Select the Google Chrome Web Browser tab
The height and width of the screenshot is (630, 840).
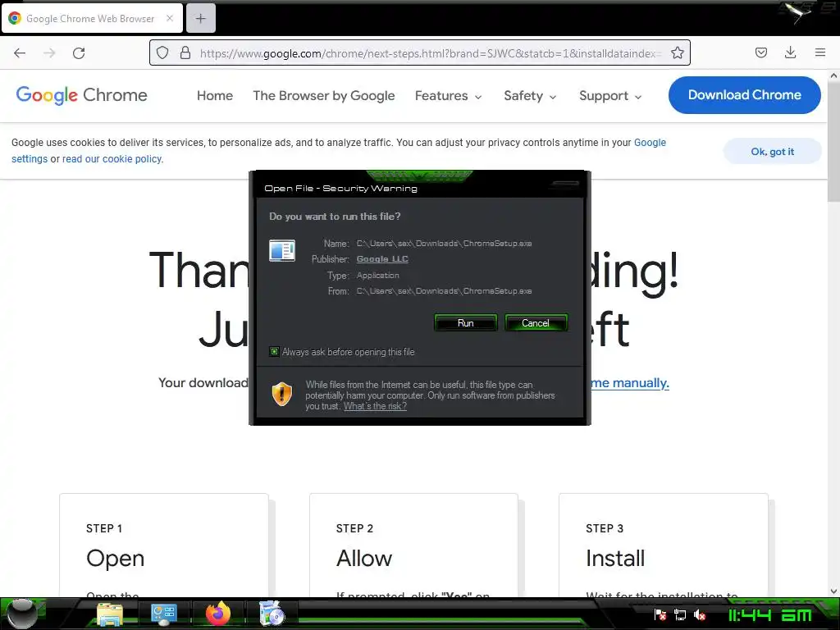pyautogui.click(x=92, y=18)
